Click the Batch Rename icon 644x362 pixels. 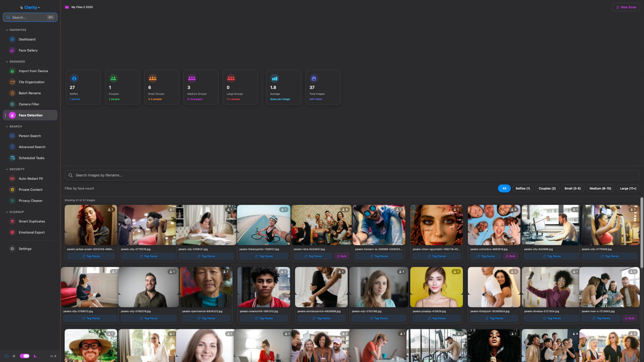click(x=12, y=93)
